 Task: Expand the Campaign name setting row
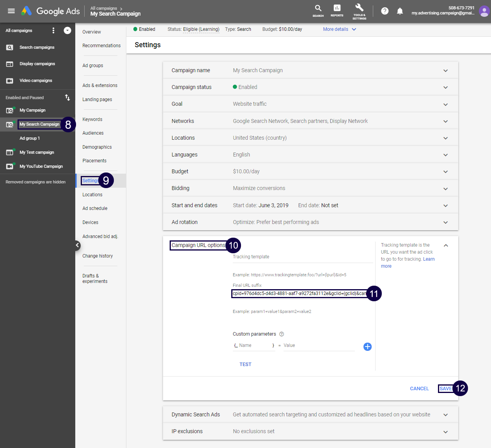click(445, 71)
